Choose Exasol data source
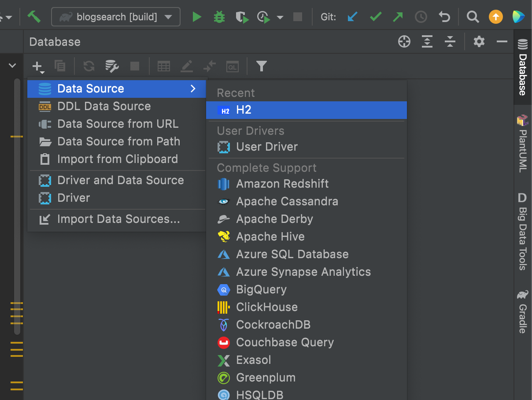Image resolution: width=532 pixels, height=400 pixels. click(x=307, y=360)
